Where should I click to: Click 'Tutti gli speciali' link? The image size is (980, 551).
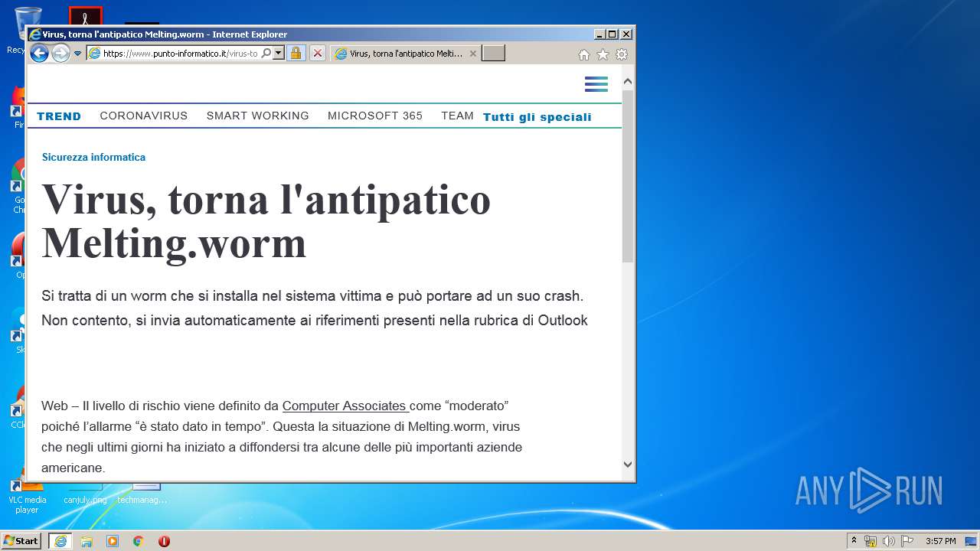537,117
